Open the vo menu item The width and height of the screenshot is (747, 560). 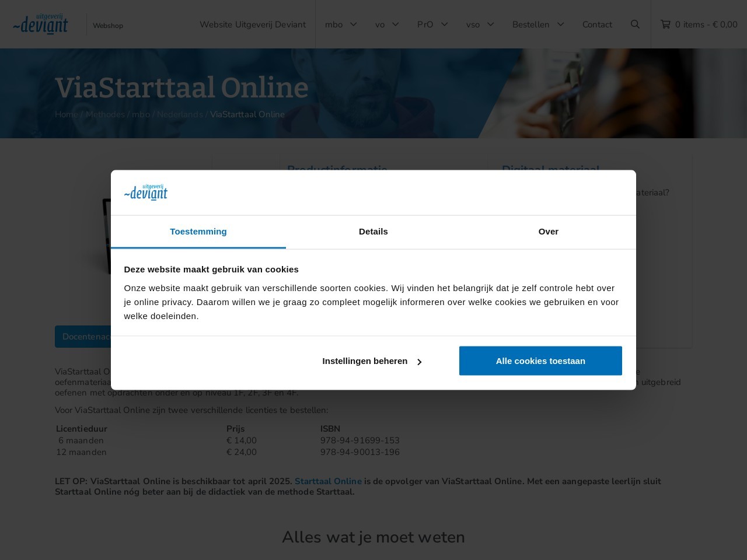[x=380, y=24]
